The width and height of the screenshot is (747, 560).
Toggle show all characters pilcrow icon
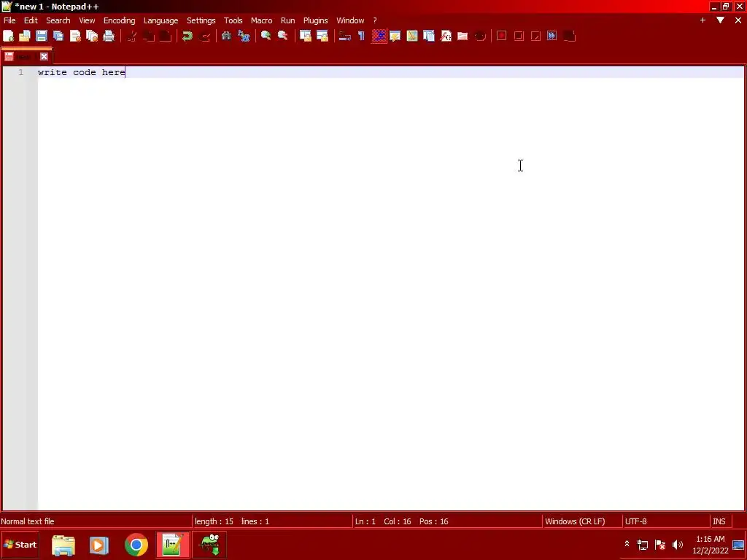pyautogui.click(x=362, y=36)
